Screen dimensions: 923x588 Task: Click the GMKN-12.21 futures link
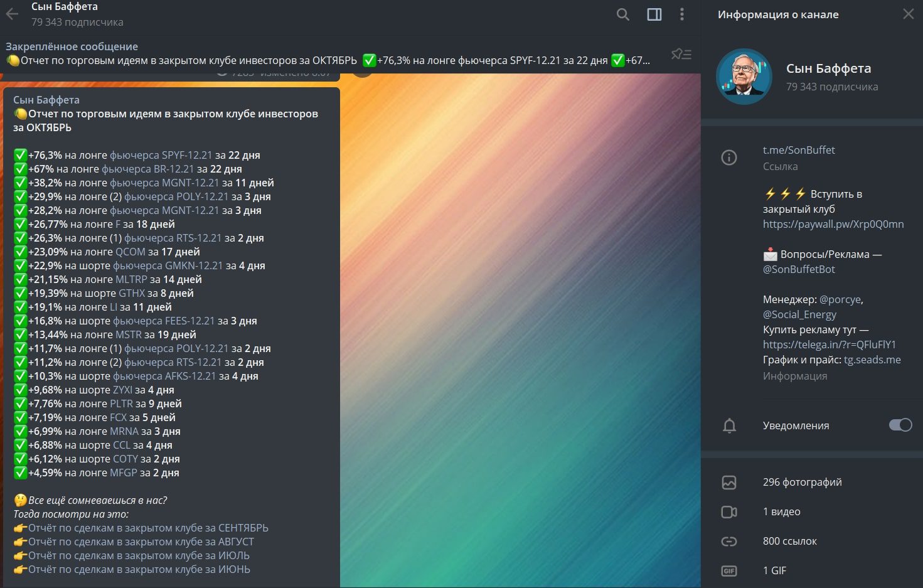click(168, 265)
